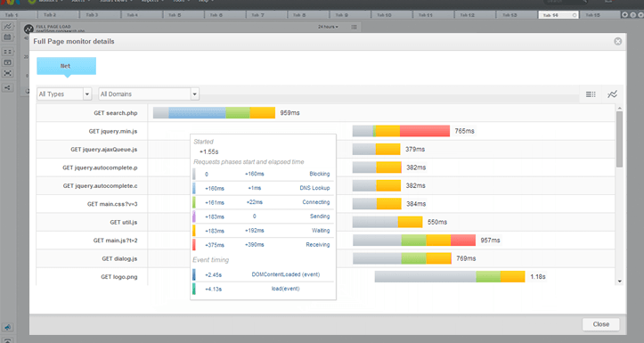Click the 1.18s duration value
The height and width of the screenshot is (343, 644).
click(x=538, y=277)
